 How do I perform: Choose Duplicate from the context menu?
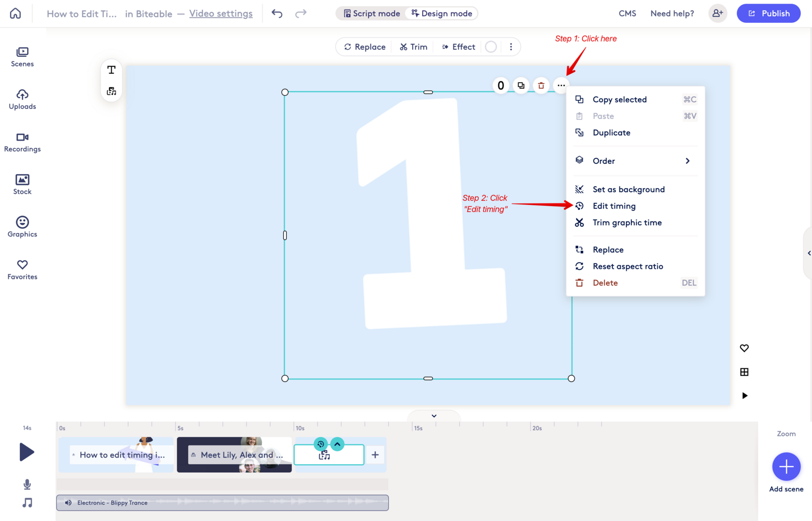pyautogui.click(x=635, y=132)
